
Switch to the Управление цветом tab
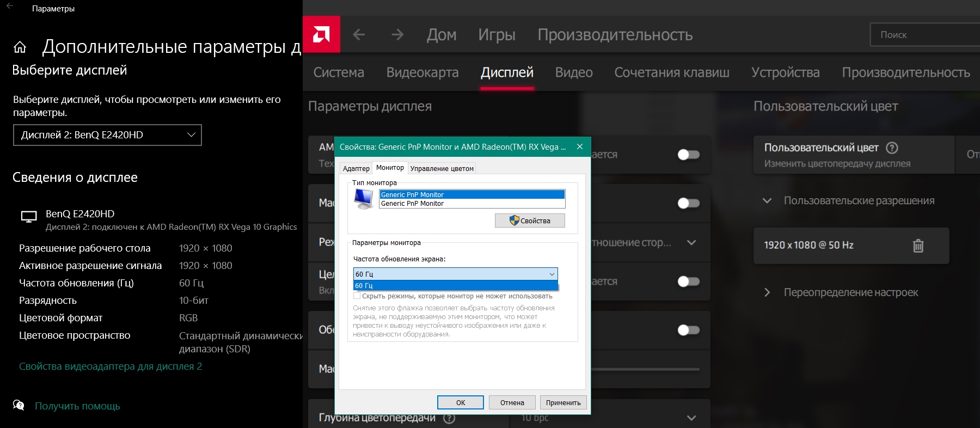click(x=442, y=169)
